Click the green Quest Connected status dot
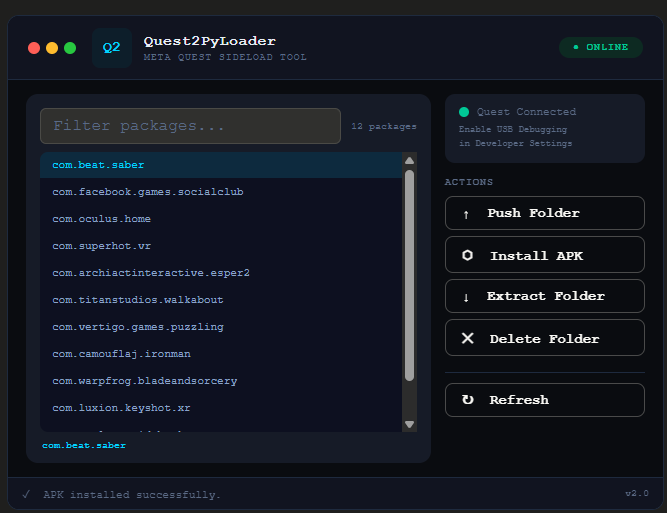The image size is (667, 513). click(464, 112)
